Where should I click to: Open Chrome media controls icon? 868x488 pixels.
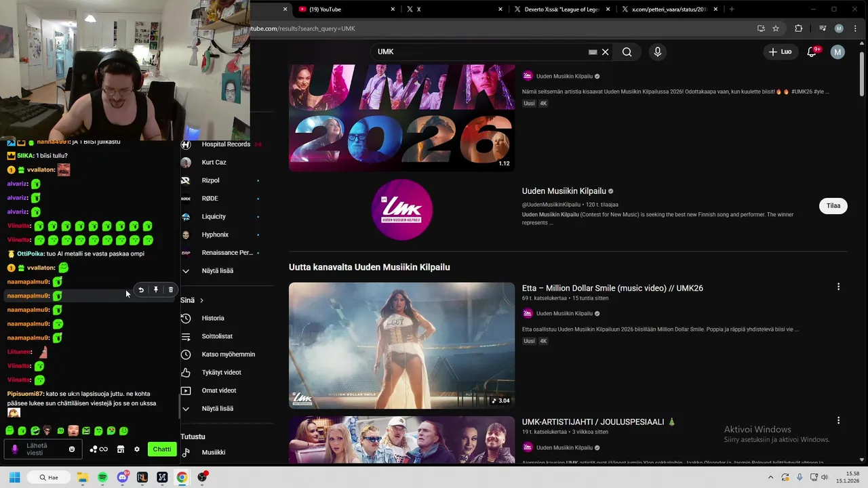823,28
